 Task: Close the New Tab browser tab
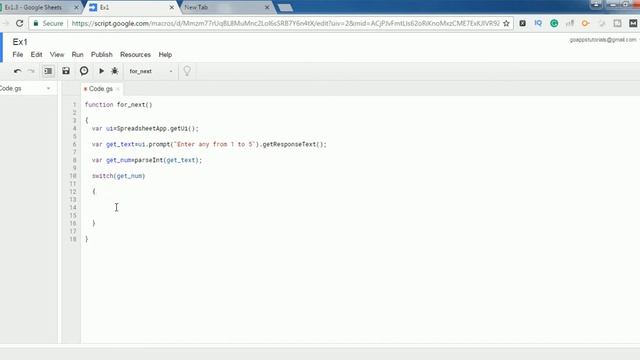click(x=267, y=7)
